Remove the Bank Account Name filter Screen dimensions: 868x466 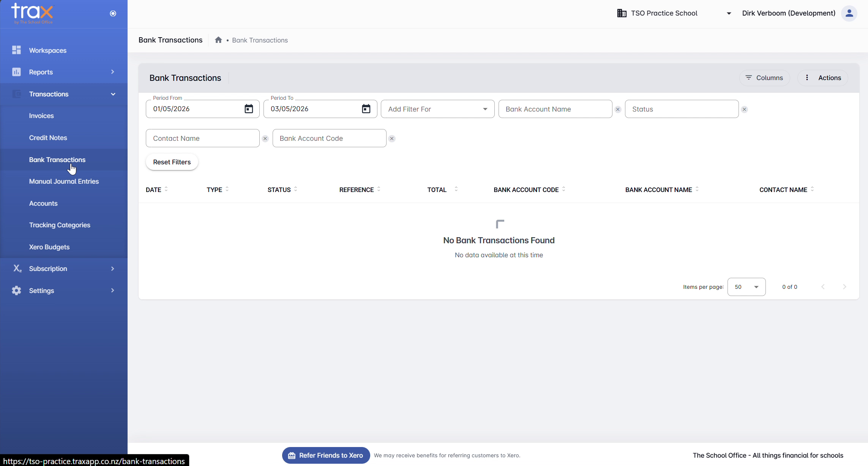click(x=618, y=109)
